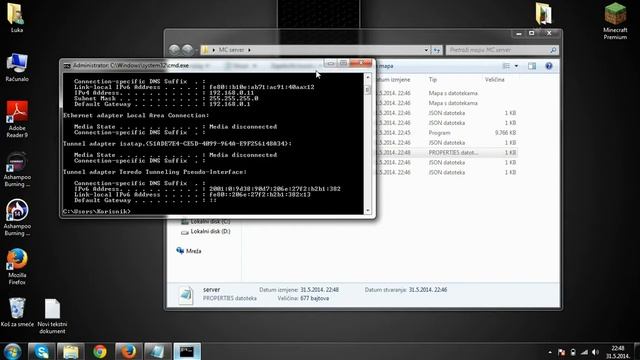
Task: Open the volume tray icon
Action: (596, 352)
